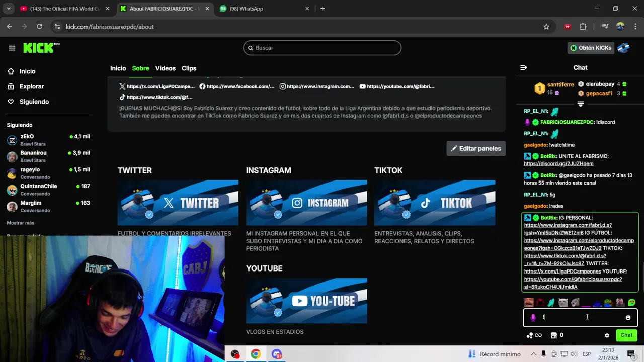Insert the green heart-eyes emote
Image resolution: width=644 pixels, height=362 pixels.
coord(631,302)
